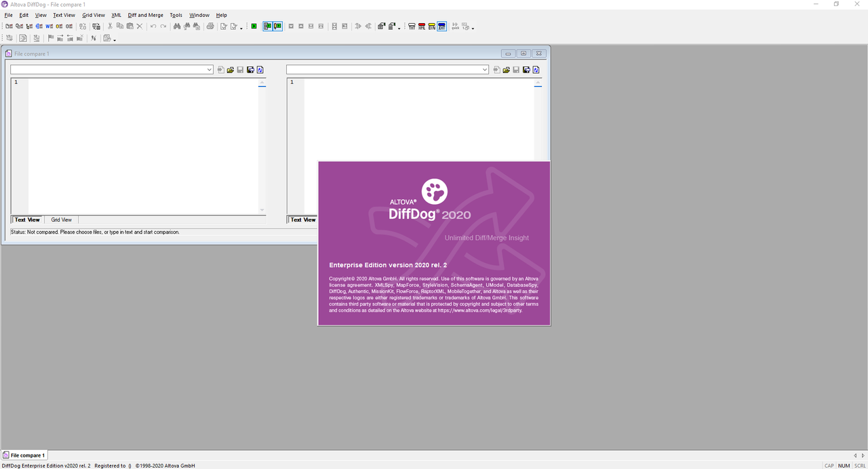The image size is (868, 469).
Task: Click the Undo arrow icon
Action: tap(153, 26)
